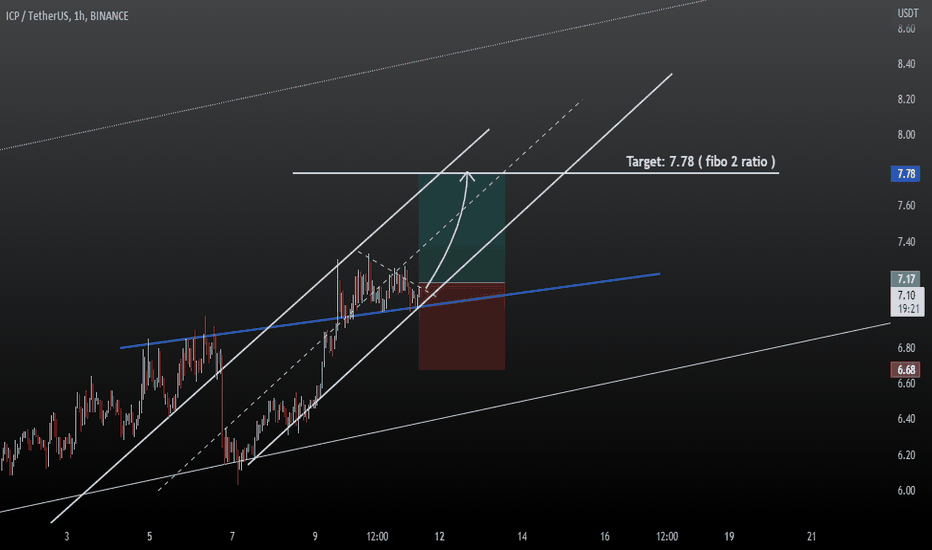Click date label 3 on time axis
This screenshot has height=550, width=932.
pos(67,536)
